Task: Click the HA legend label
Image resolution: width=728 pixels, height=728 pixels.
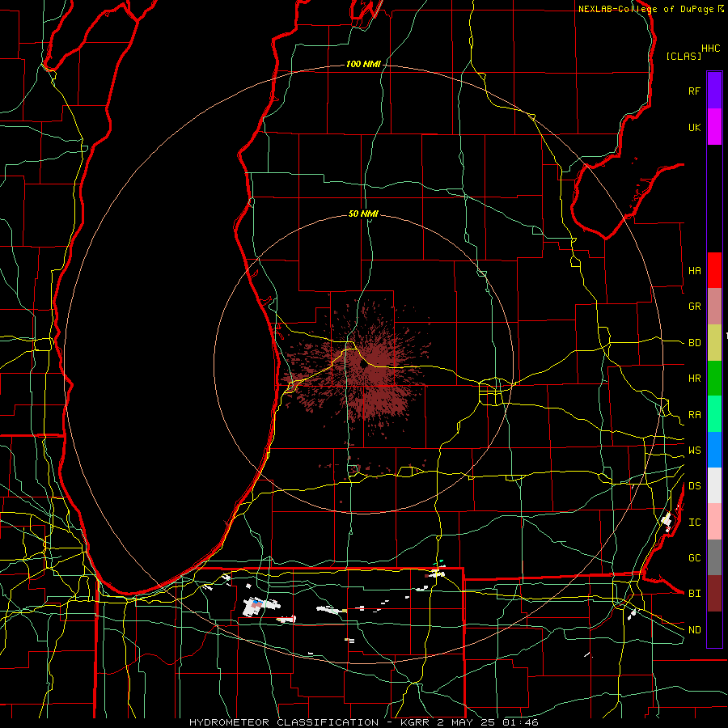Action: point(694,270)
